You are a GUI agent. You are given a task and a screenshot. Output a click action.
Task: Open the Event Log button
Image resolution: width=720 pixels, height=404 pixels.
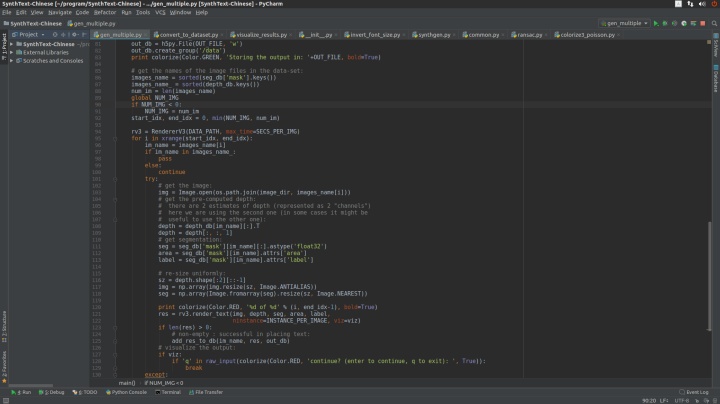(694, 393)
